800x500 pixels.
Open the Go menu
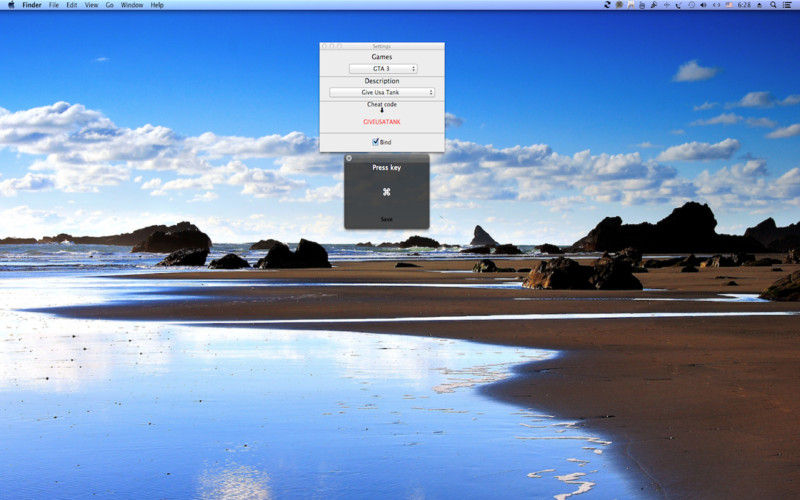click(109, 5)
